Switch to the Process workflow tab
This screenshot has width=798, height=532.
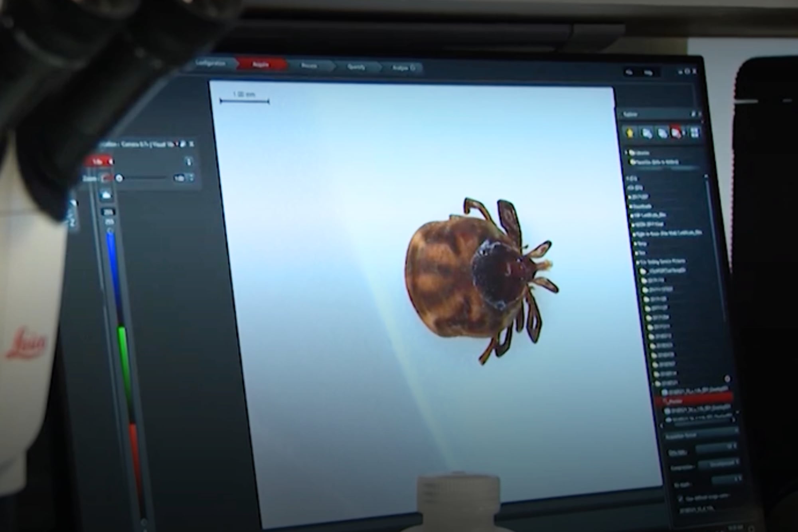click(309, 66)
